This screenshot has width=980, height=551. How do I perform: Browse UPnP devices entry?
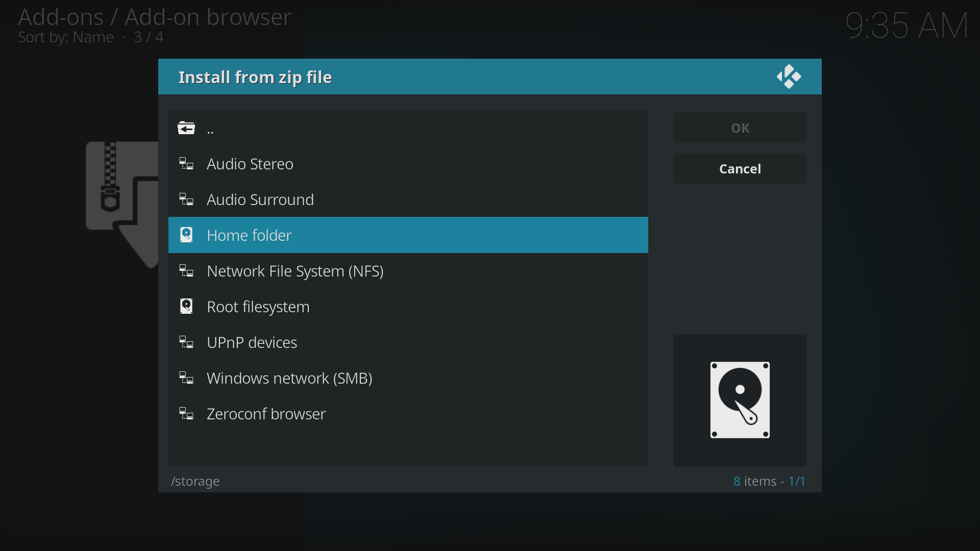(252, 342)
